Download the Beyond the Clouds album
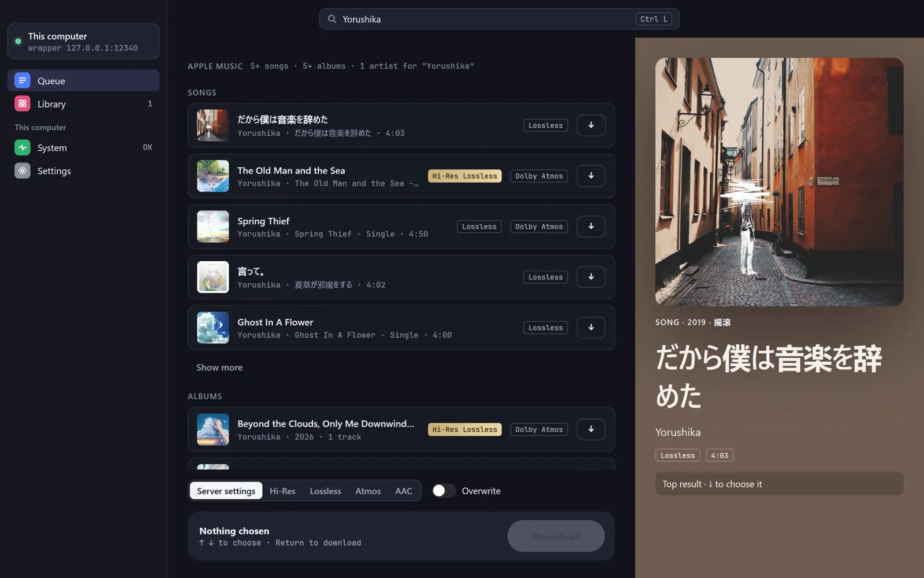 point(591,429)
